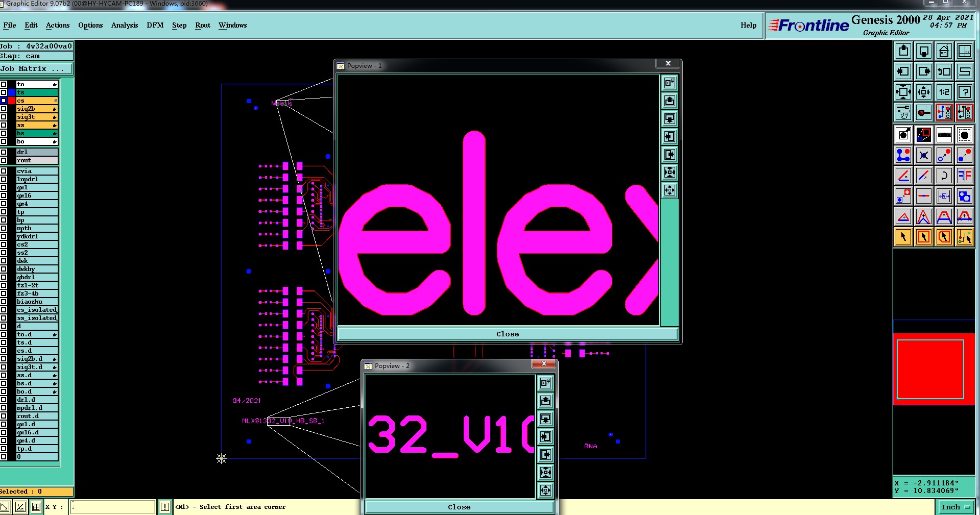Open the File menu

point(9,25)
